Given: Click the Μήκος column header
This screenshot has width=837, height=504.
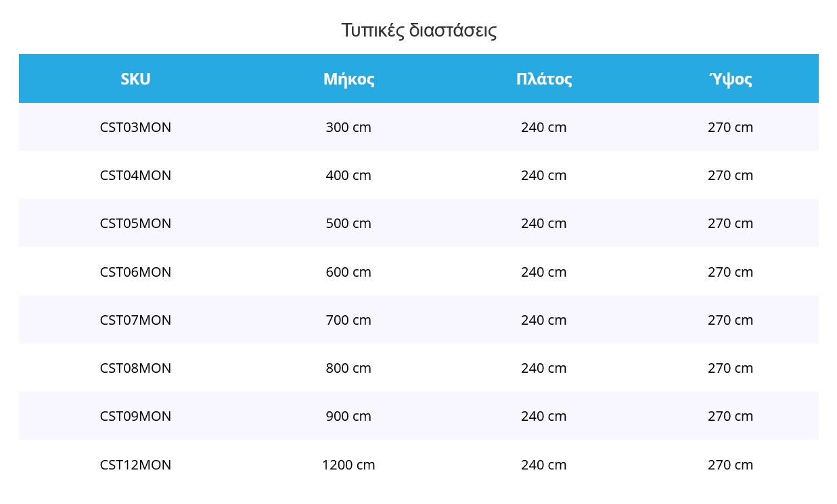Looking at the screenshot, I should pyautogui.click(x=348, y=79).
